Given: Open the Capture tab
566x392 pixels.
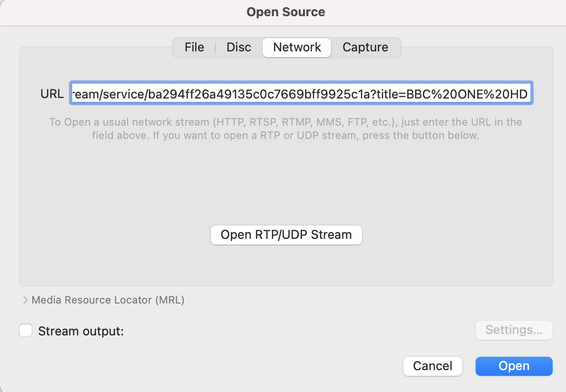Looking at the screenshot, I should pos(365,48).
